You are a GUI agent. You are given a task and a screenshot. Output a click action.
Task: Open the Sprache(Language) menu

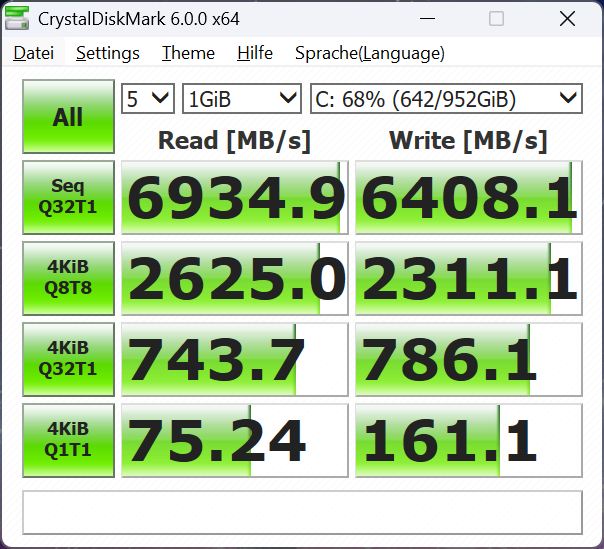tap(370, 53)
